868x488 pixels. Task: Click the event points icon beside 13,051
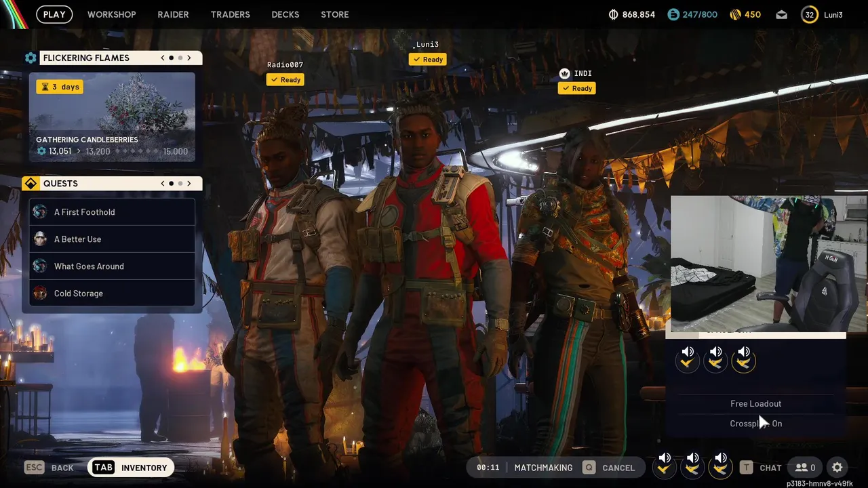41,151
